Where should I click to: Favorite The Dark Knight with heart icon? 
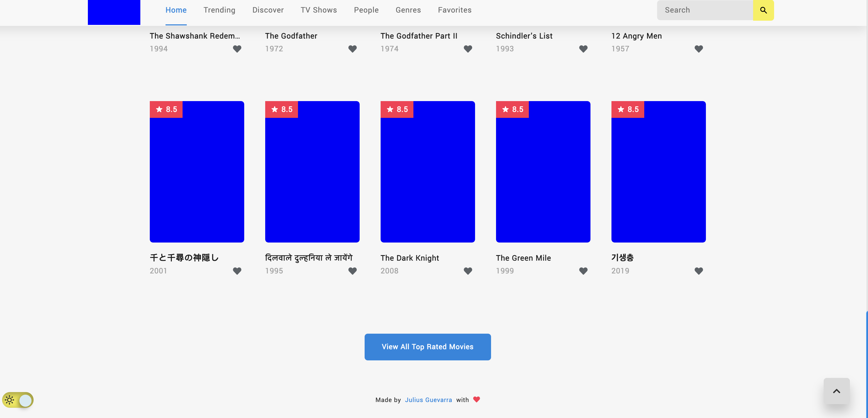click(468, 271)
